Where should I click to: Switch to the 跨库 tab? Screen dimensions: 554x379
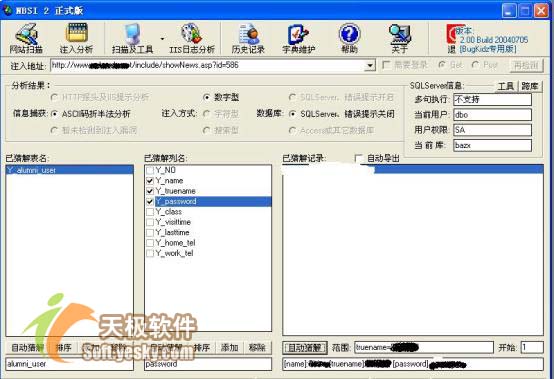tap(529, 86)
